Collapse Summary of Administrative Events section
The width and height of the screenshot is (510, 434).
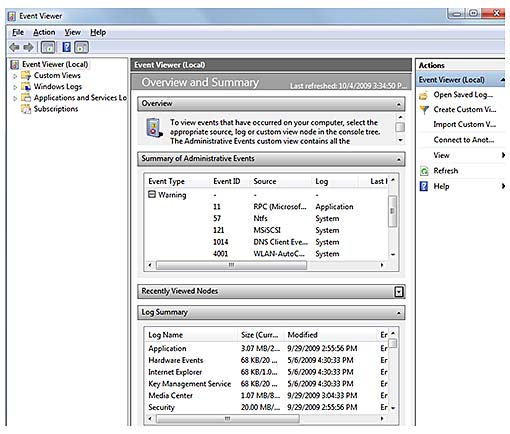399,160
